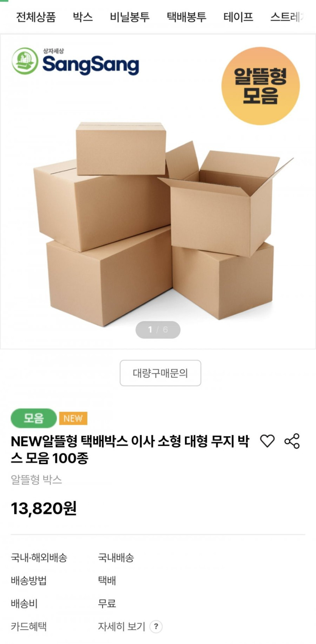Click the 대량구매문의 button
Screen dimensions: 316x644
[160, 373]
